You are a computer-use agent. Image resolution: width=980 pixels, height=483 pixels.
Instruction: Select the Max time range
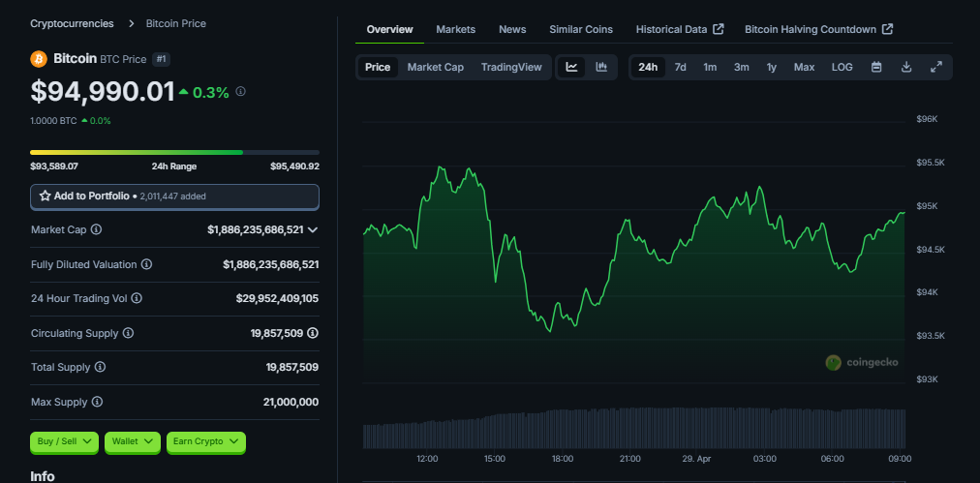pyautogui.click(x=805, y=67)
